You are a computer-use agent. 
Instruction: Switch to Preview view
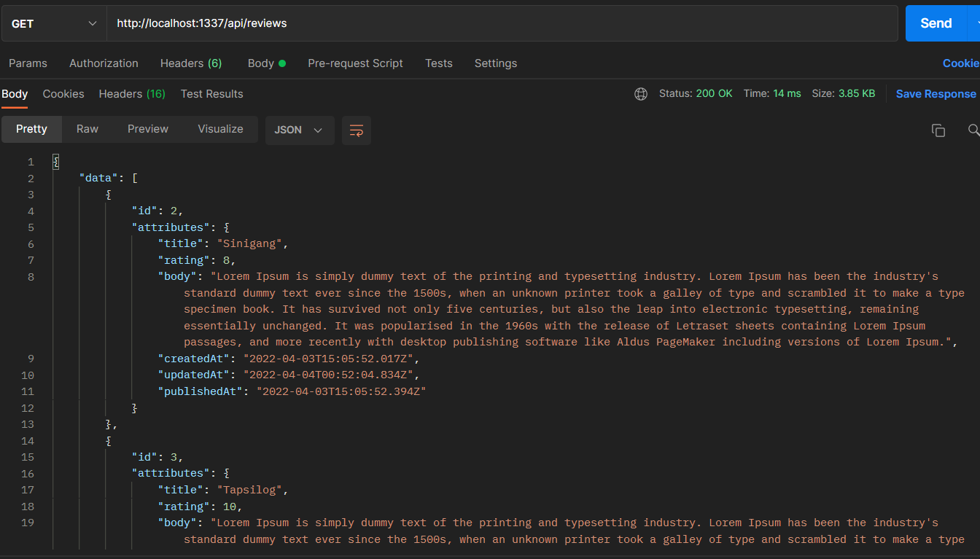(x=148, y=129)
